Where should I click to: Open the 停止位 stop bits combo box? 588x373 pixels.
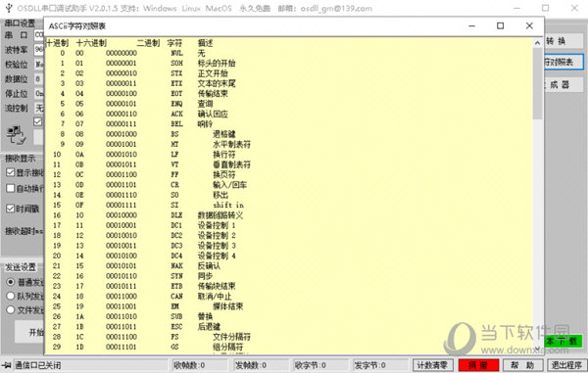39,93
